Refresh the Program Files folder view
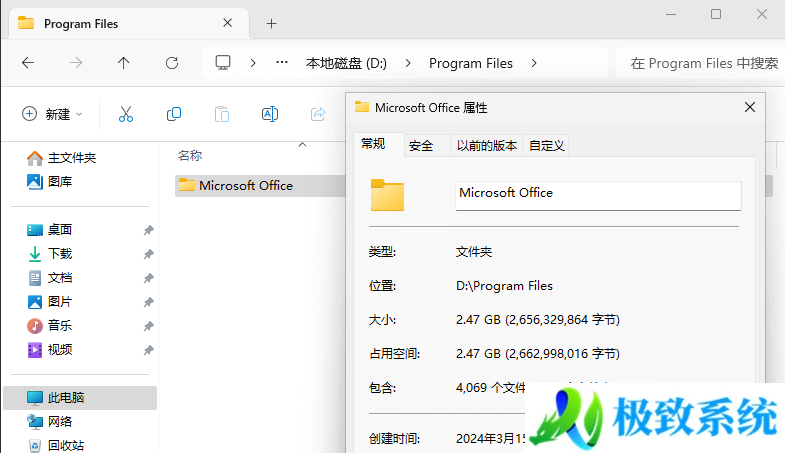 (x=172, y=63)
